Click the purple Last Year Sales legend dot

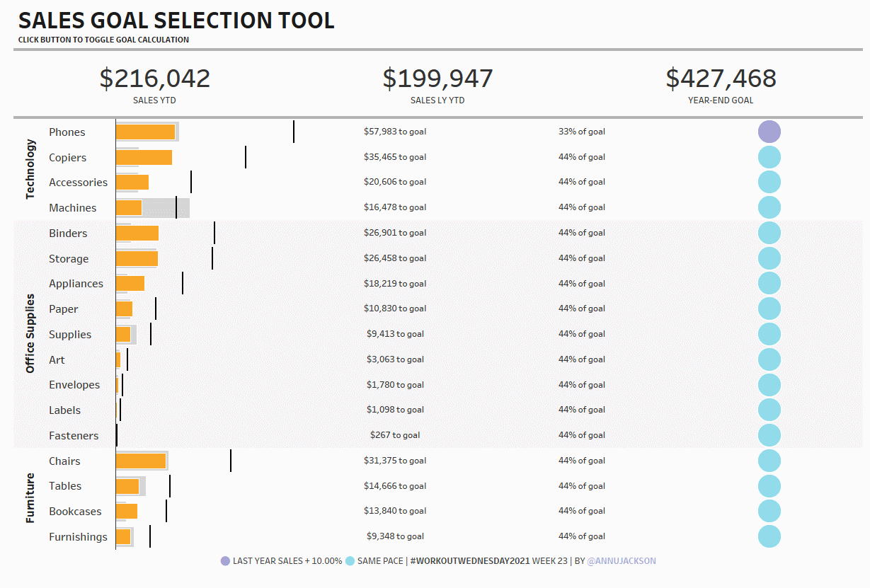pos(225,561)
